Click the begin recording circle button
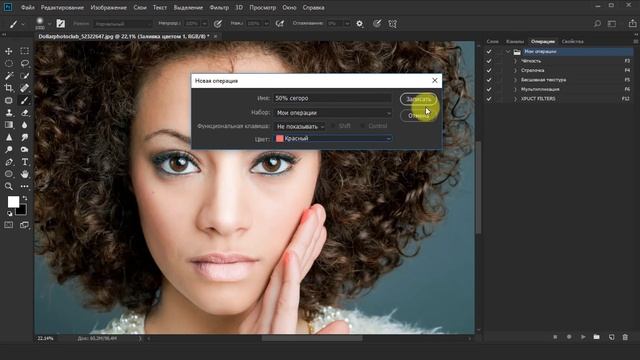 pyautogui.click(x=569, y=337)
